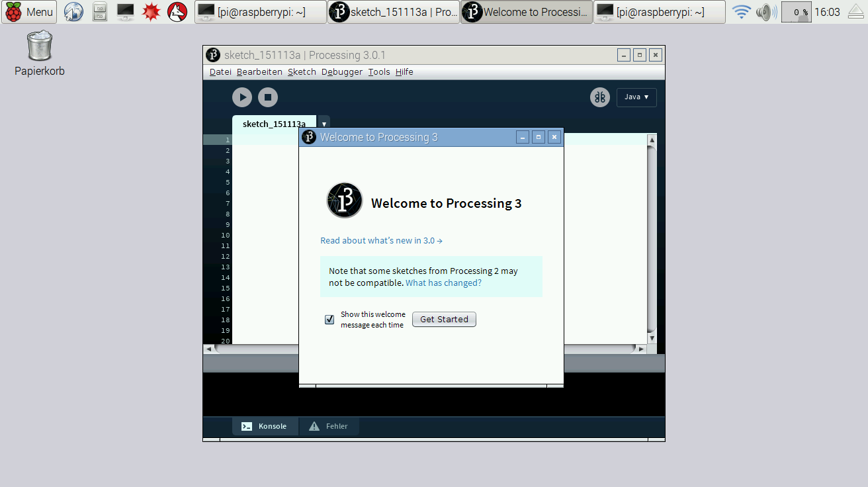Screen dimensions: 868x487
Task: Select the sketch_151113a editor tab
Action: [274, 124]
